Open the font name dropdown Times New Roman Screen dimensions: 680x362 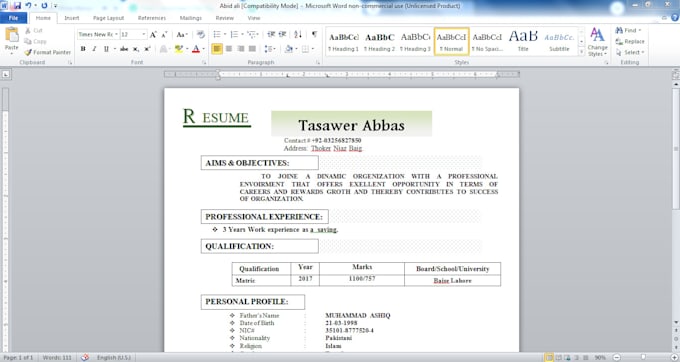(x=116, y=35)
